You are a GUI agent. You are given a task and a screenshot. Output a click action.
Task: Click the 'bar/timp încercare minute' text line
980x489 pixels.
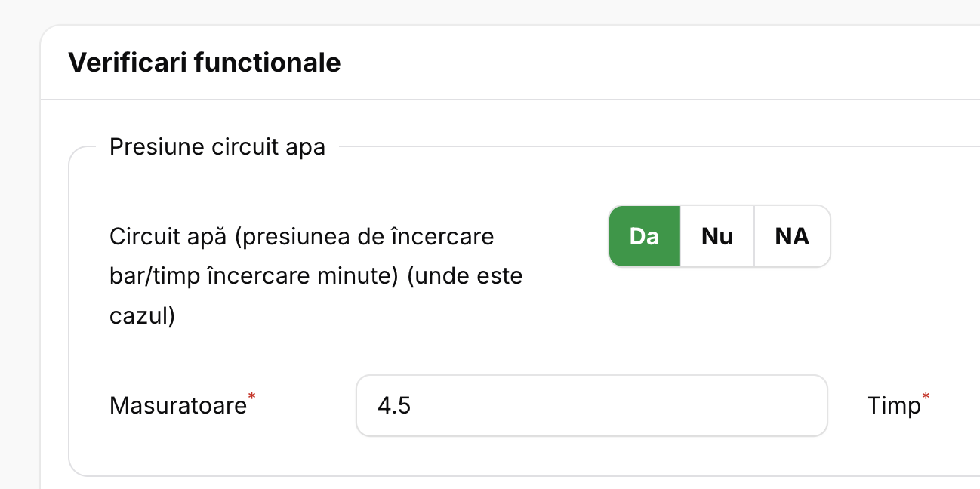[x=254, y=276]
